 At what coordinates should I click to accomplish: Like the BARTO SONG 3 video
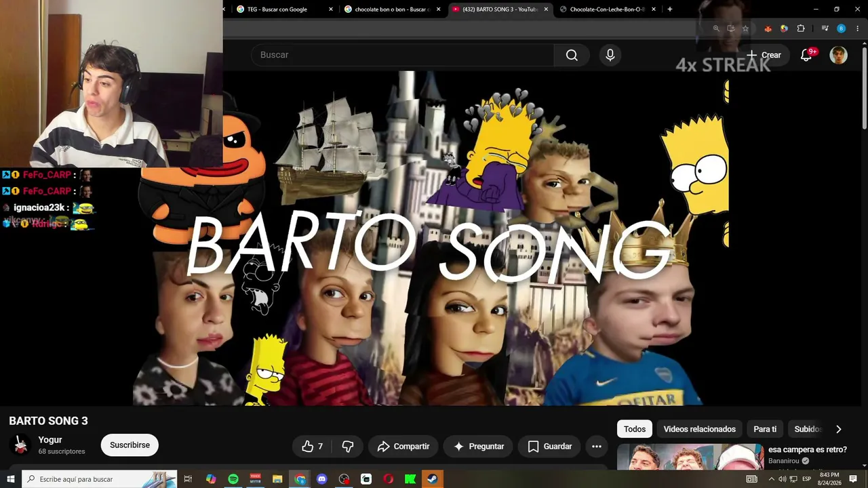[312, 446]
